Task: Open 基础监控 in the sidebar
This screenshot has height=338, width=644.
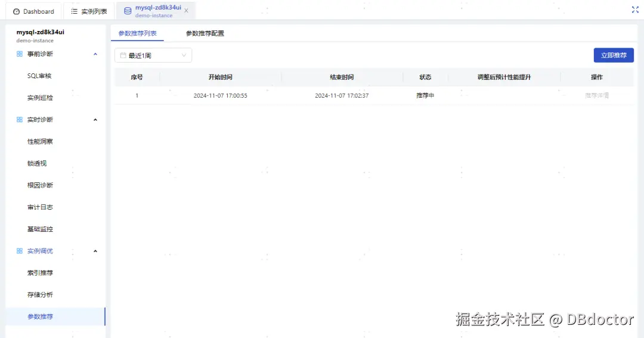Action: tap(40, 229)
